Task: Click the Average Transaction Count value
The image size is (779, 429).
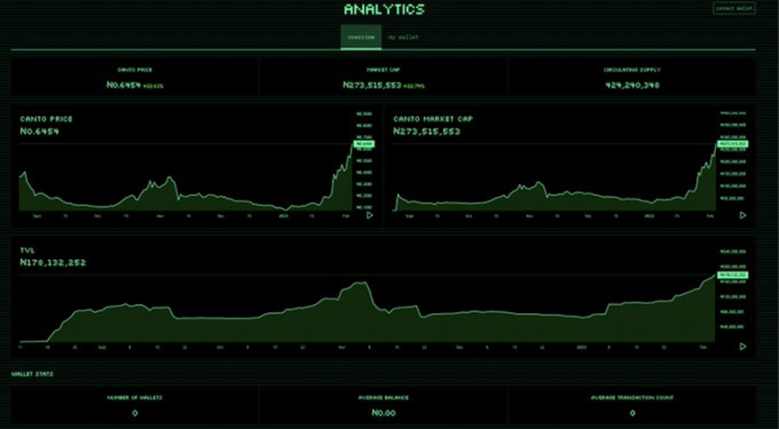Action: [x=632, y=413]
